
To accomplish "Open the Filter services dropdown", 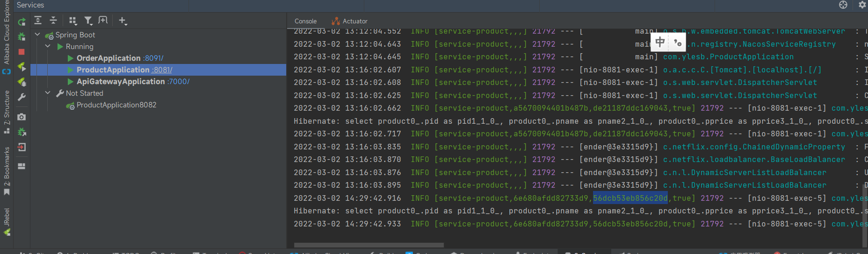I will [88, 21].
